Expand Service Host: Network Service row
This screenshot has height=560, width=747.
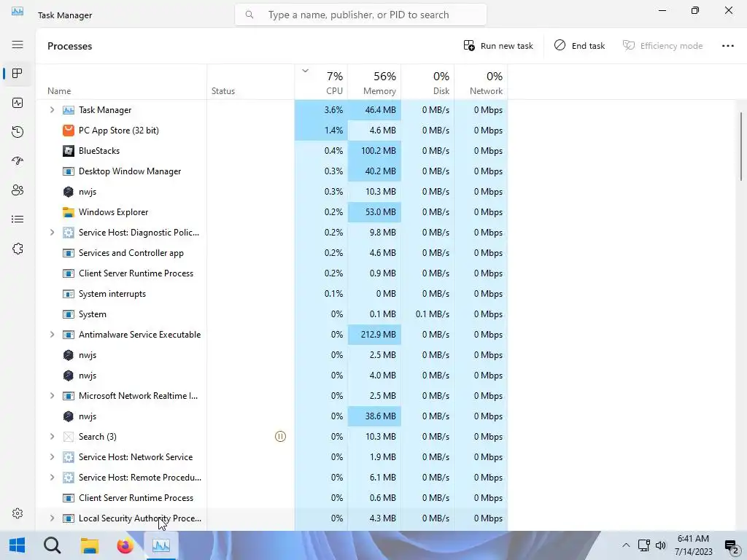[x=52, y=456]
